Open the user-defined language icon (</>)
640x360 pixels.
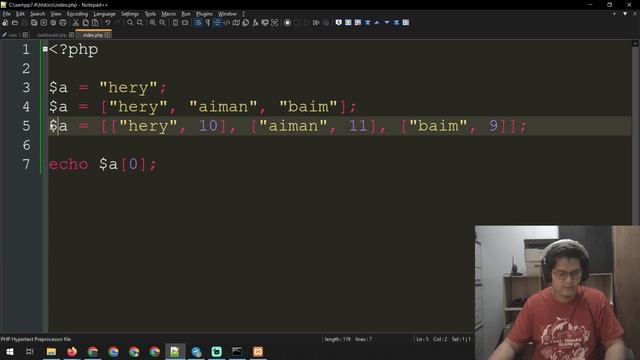pyautogui.click(x=227, y=23)
